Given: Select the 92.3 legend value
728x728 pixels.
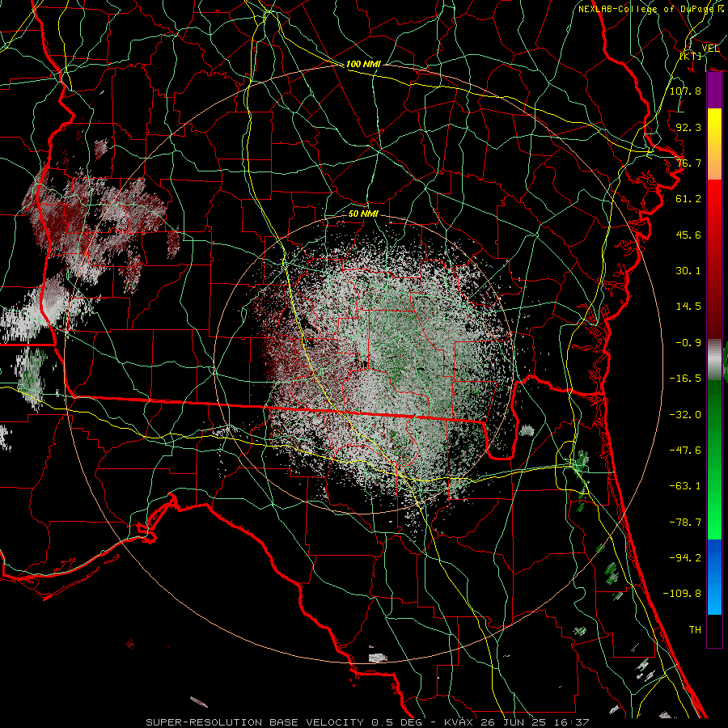Looking at the screenshot, I should (x=688, y=127).
